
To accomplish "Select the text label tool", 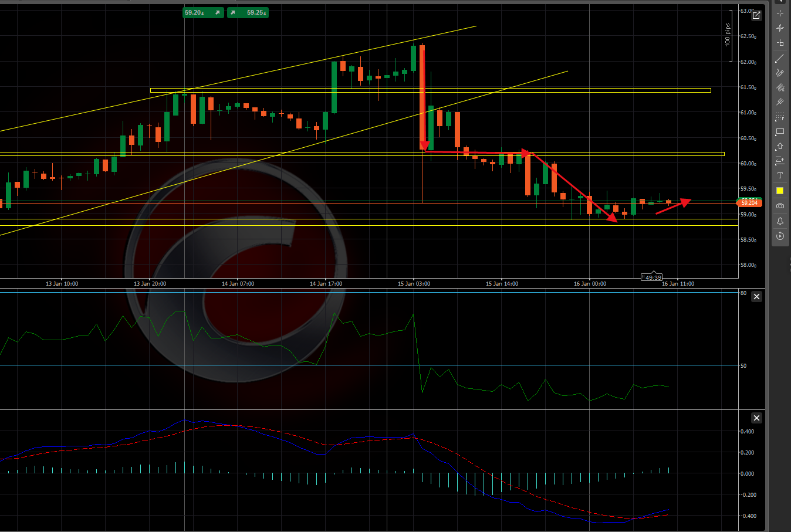I will [780, 175].
